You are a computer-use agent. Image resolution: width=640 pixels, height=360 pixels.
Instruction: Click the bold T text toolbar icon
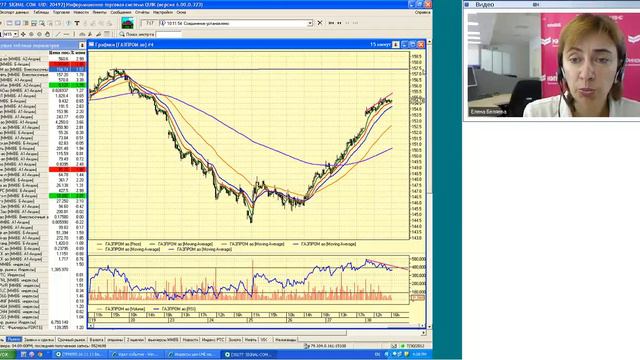77,23
